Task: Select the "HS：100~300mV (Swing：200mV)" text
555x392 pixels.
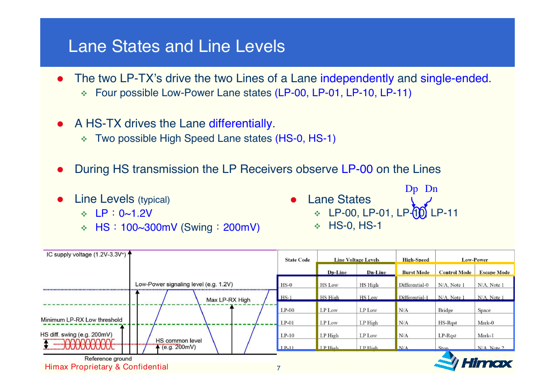Action: point(178,227)
